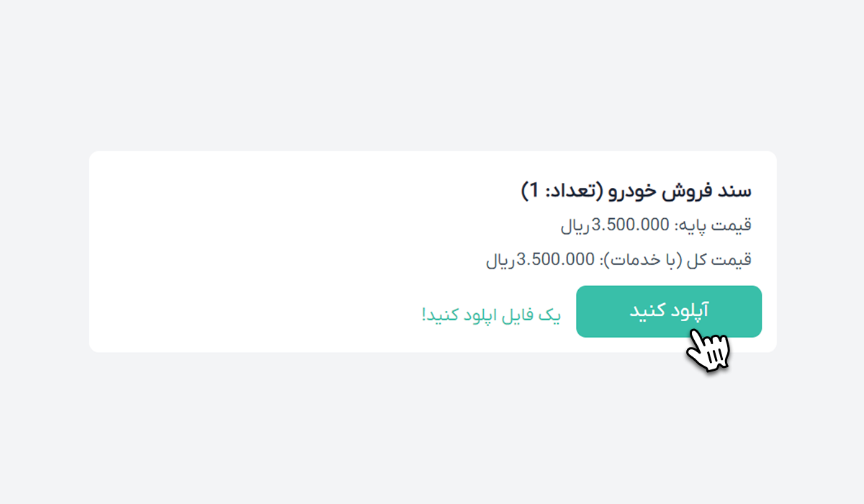
Task: Select the base price value 3.500.000
Action: 631,225
